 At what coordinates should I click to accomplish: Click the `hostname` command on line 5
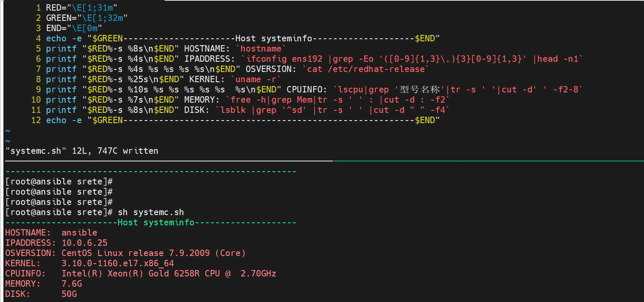click(261, 49)
